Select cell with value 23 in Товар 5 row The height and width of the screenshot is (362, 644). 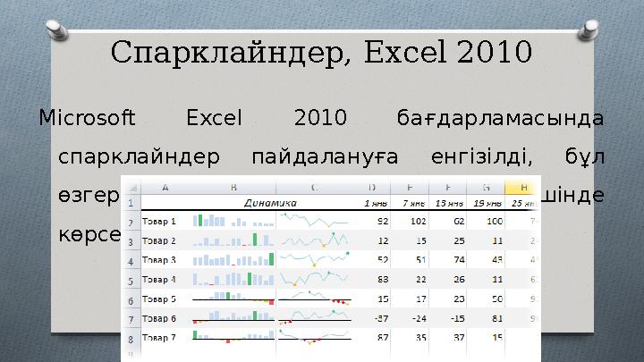pos(459,299)
